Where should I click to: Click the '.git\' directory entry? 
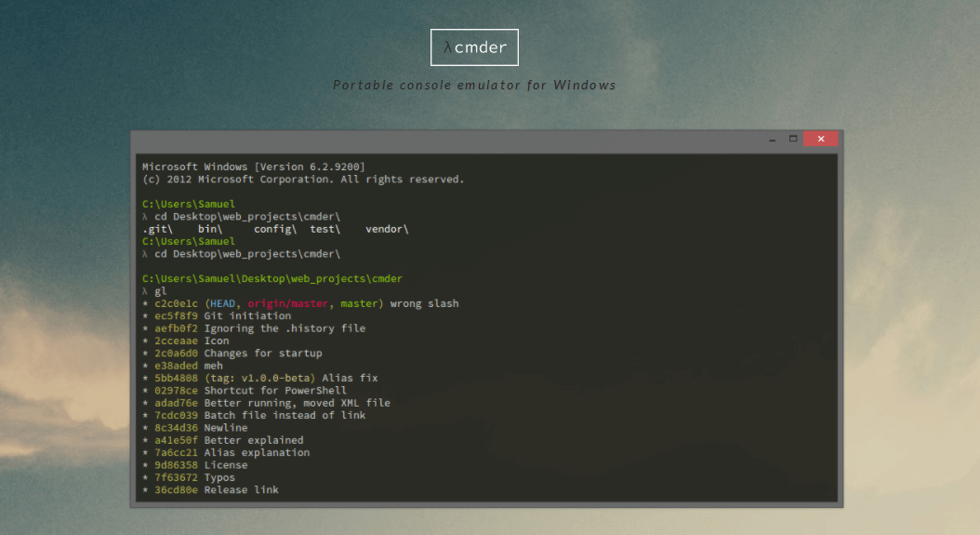pyautogui.click(x=157, y=229)
